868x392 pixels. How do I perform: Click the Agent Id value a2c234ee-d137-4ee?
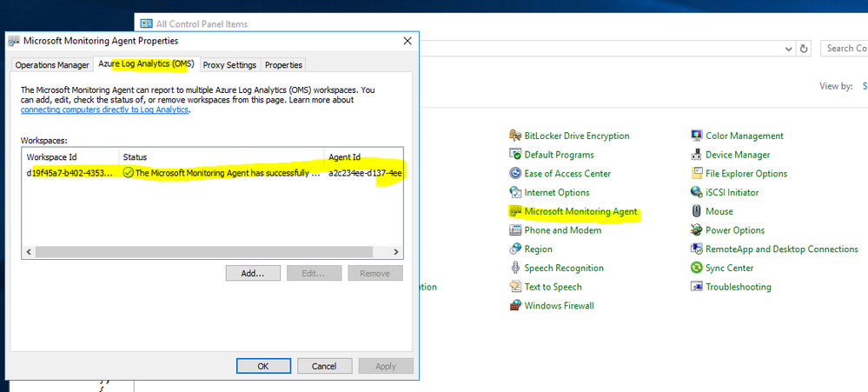365,173
